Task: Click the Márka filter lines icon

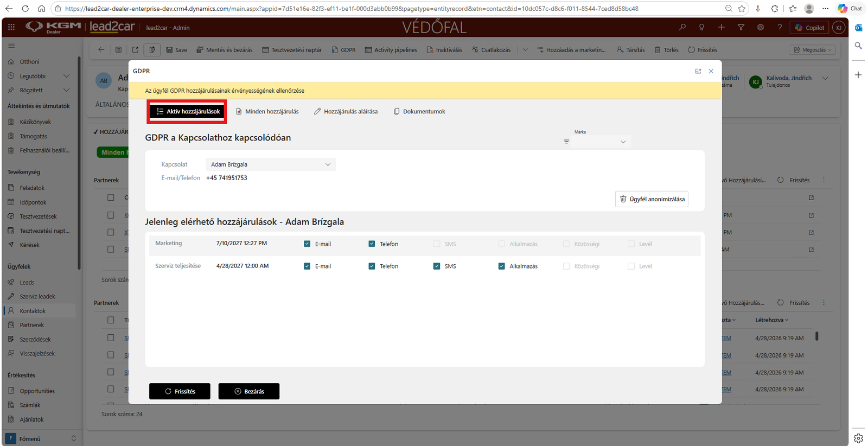Action: (x=566, y=142)
